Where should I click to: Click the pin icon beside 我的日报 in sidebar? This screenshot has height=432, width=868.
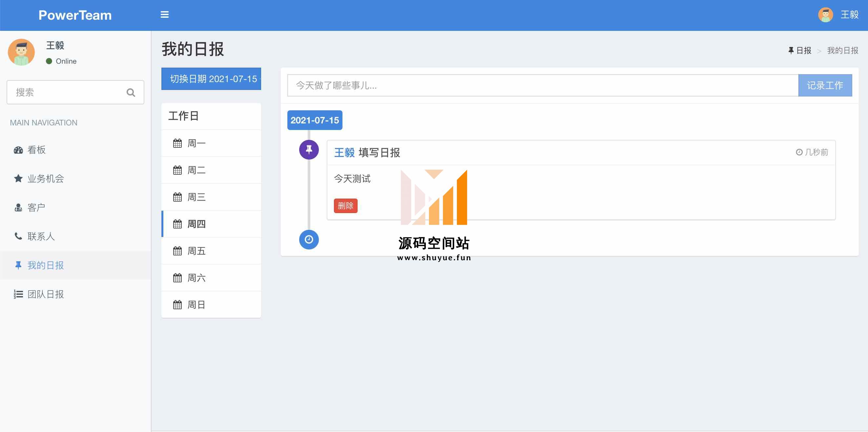(18, 266)
